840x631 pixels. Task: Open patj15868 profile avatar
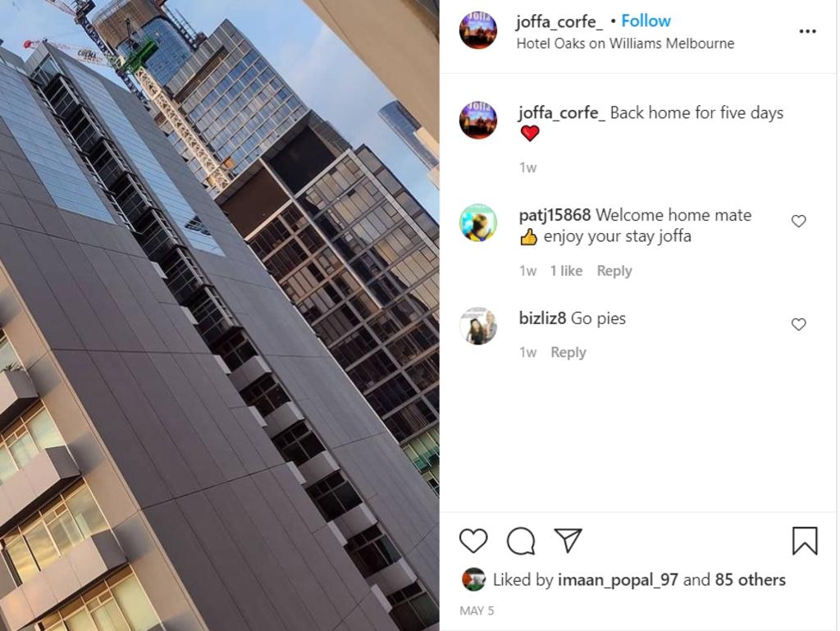478,223
